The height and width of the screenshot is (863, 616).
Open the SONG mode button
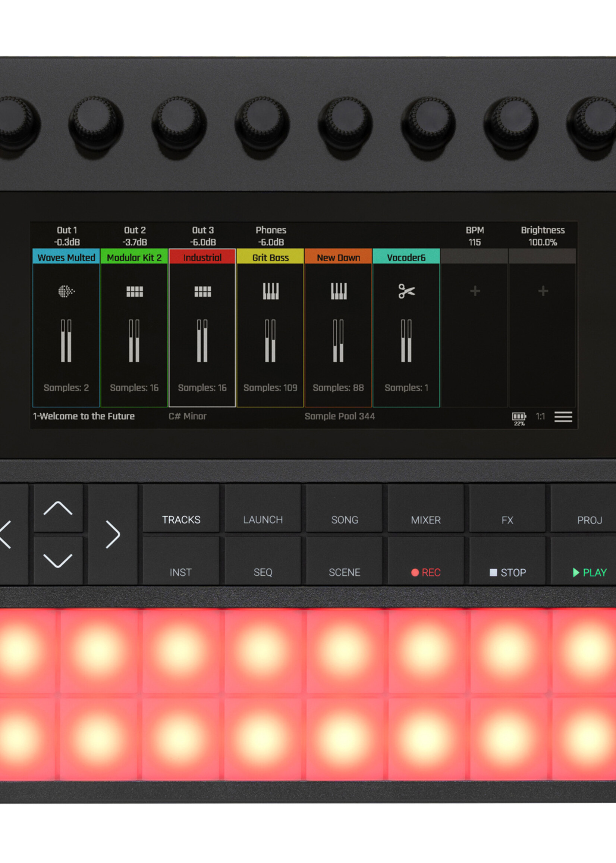pyautogui.click(x=345, y=508)
